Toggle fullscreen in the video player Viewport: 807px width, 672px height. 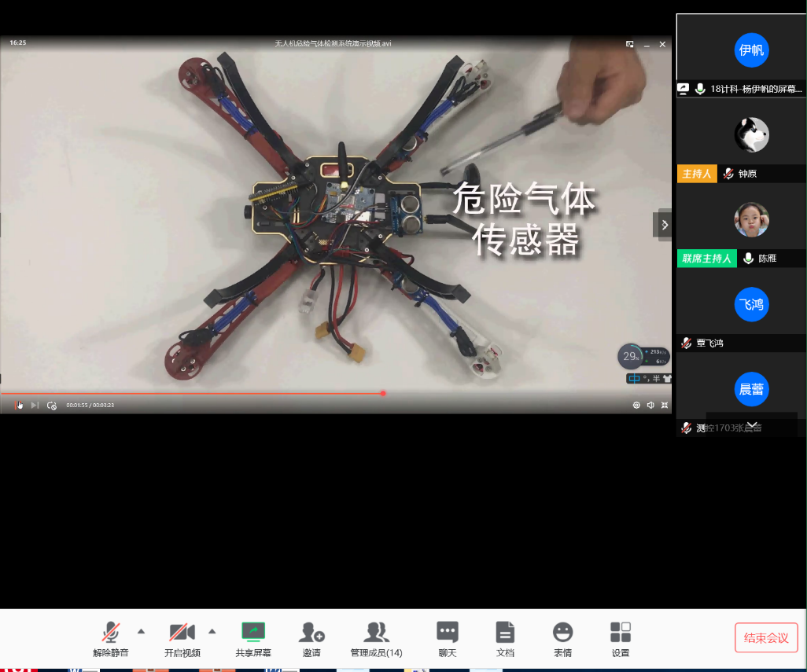[x=665, y=406]
